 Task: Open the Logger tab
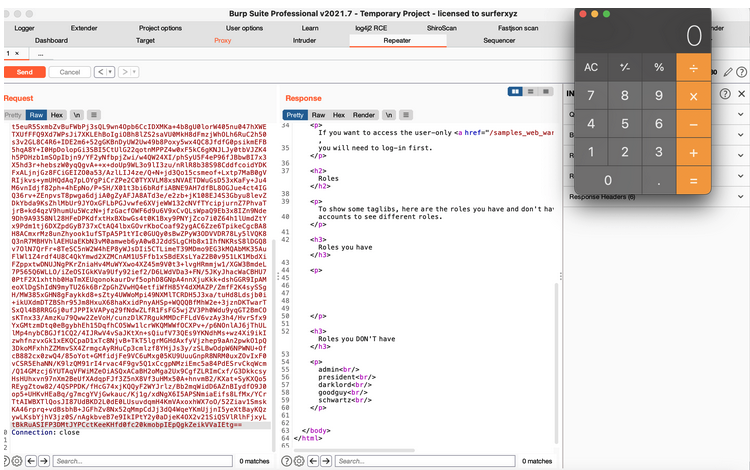click(x=24, y=28)
